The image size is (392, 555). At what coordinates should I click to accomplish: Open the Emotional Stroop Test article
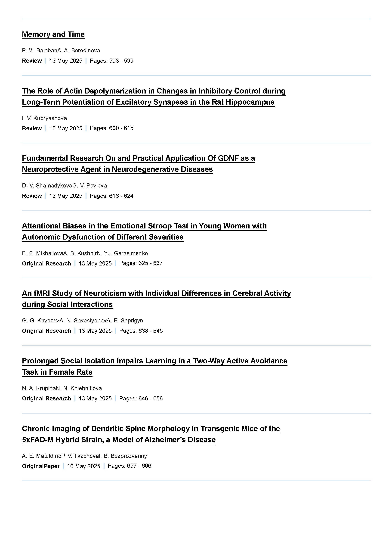coord(144,231)
